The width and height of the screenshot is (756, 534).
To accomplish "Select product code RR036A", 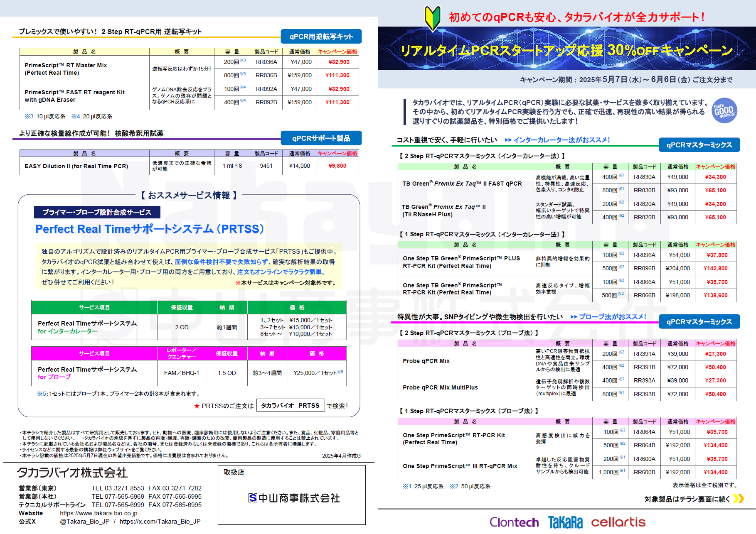I will [266, 62].
